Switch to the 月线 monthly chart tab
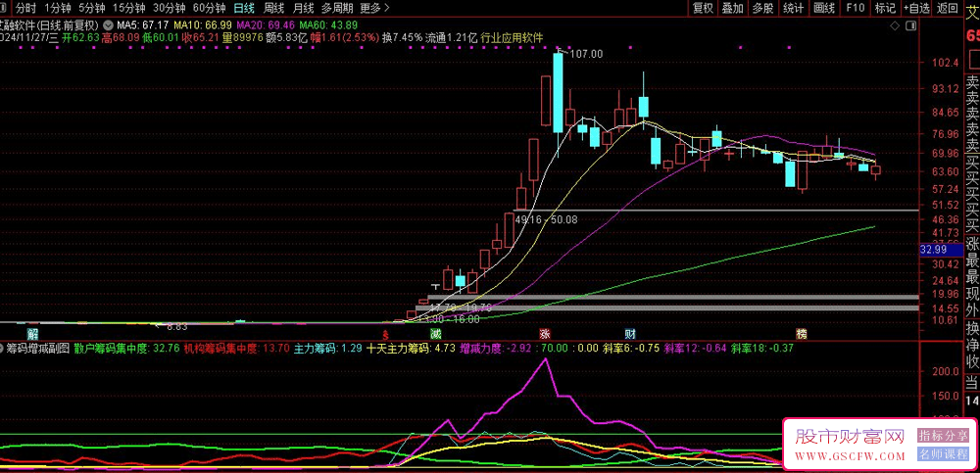 tap(304, 8)
